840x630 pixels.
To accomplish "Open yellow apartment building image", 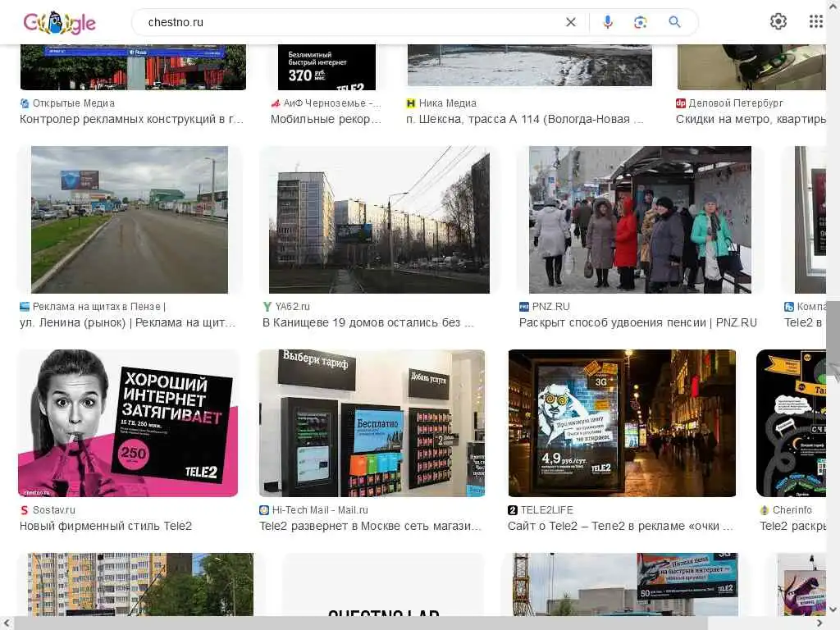I will [140, 584].
